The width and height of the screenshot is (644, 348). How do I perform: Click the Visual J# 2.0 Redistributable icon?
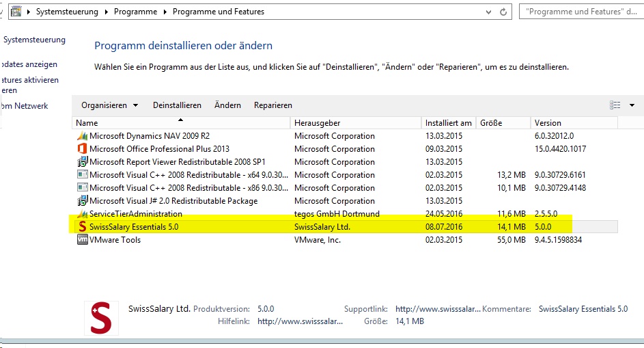point(82,201)
